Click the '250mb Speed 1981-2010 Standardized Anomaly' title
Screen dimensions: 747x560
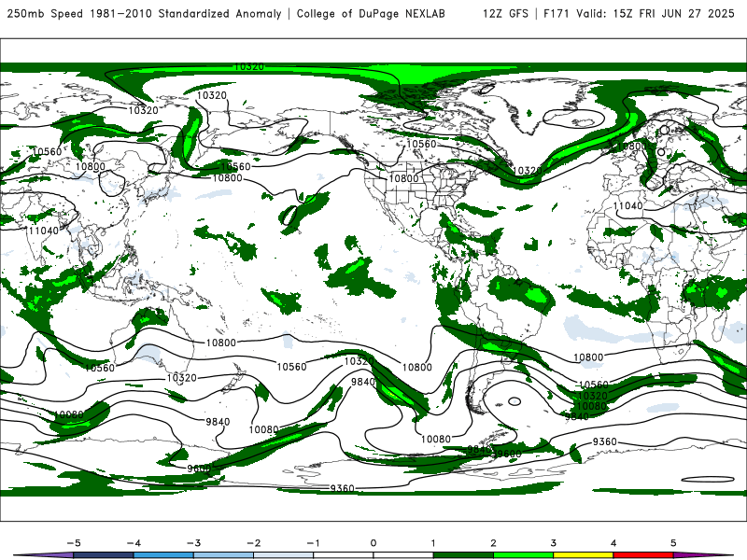coord(145,13)
